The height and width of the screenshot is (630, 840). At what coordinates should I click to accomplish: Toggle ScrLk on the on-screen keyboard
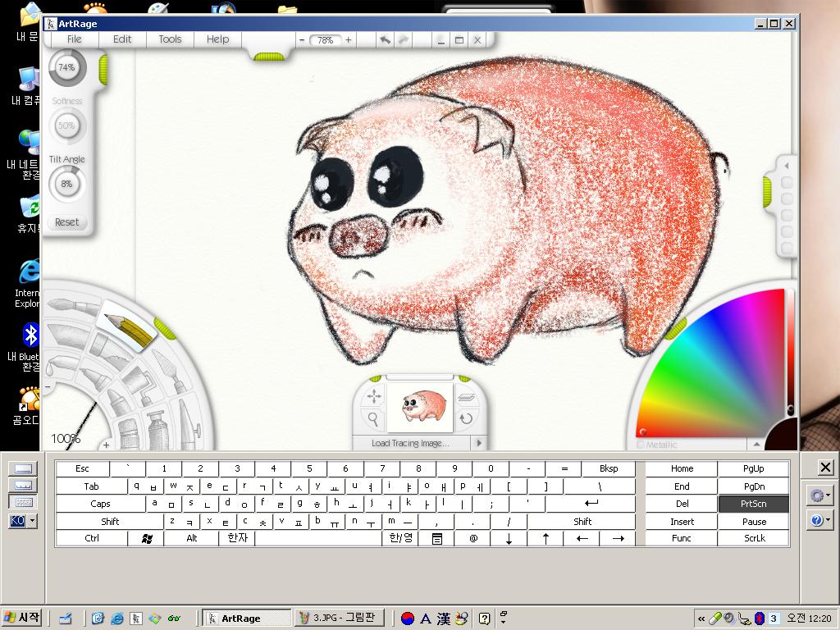(x=754, y=538)
